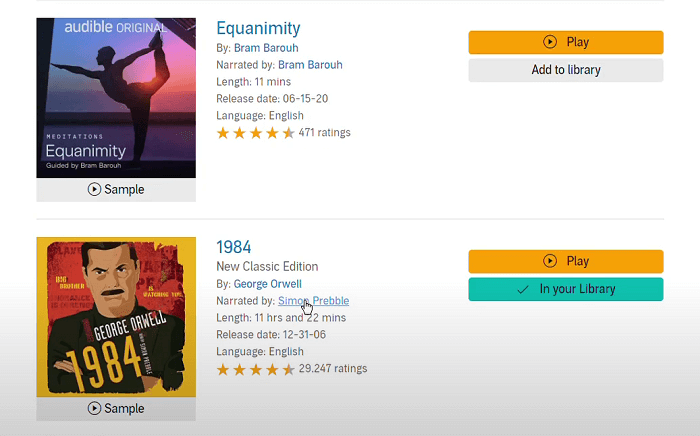Screen dimensions: 700x436
Task: Open author Bram Barouh's page
Action: [264, 48]
